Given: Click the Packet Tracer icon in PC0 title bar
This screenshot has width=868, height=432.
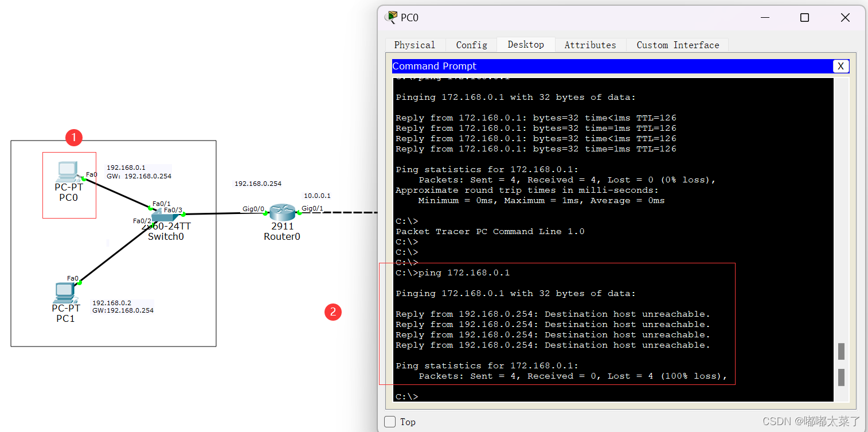Looking at the screenshot, I should point(392,17).
